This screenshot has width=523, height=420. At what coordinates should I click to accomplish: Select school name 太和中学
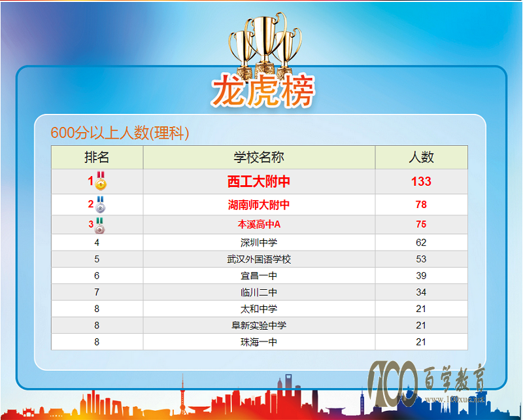[259, 309]
